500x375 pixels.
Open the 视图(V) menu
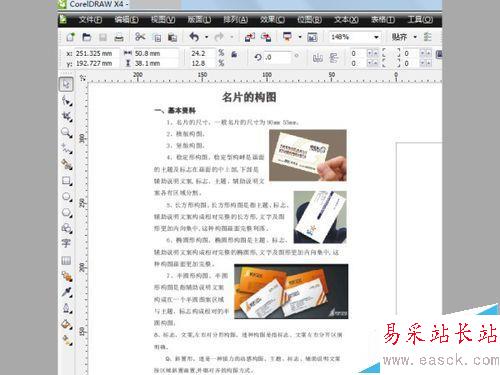tap(163, 20)
